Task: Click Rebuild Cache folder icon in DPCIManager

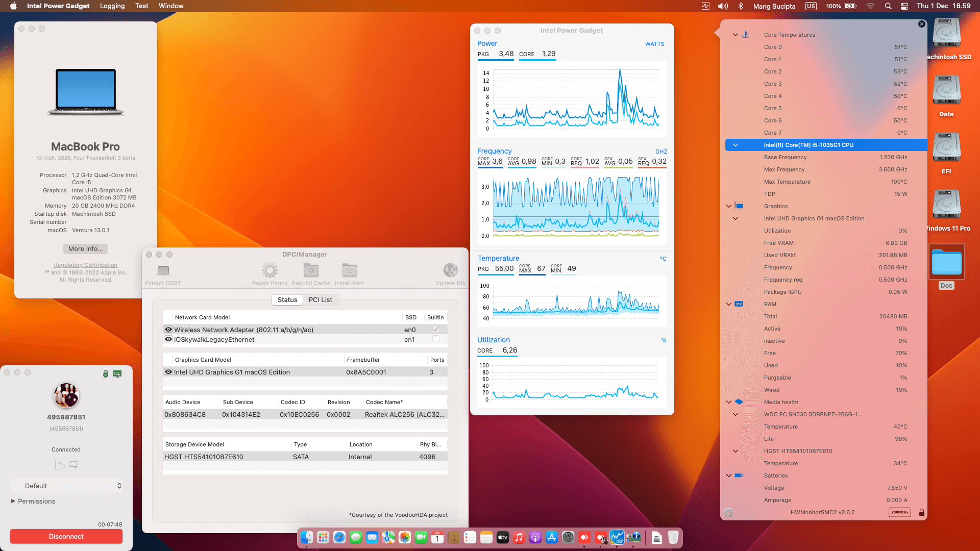Action: click(x=311, y=270)
